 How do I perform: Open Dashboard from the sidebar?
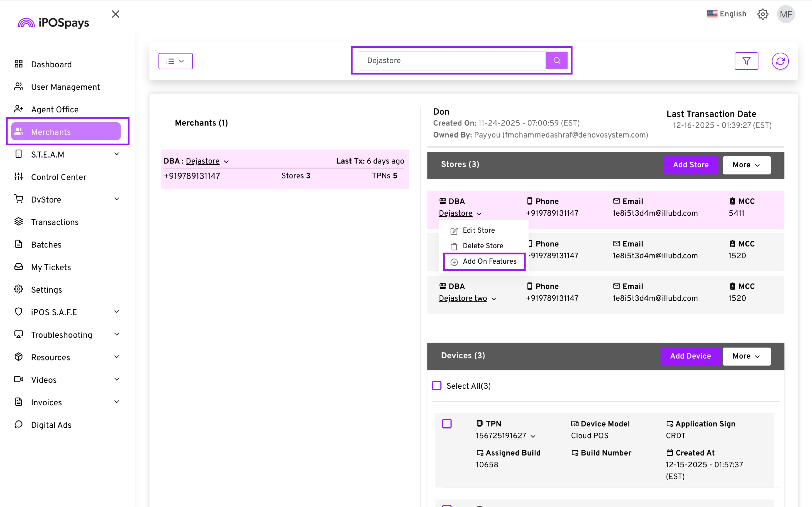coord(51,64)
